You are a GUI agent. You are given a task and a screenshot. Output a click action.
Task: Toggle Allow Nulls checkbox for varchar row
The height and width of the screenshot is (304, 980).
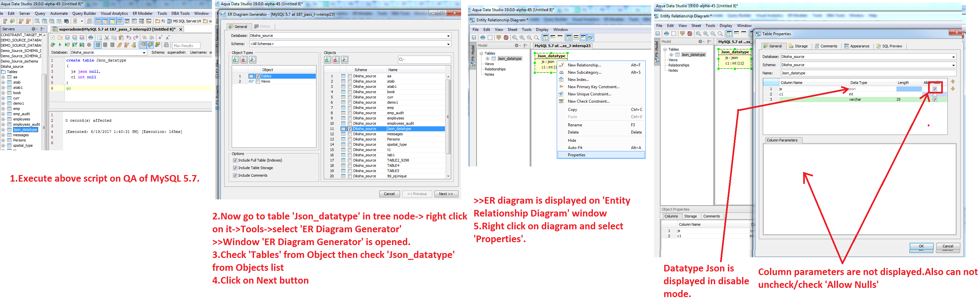coord(935,100)
